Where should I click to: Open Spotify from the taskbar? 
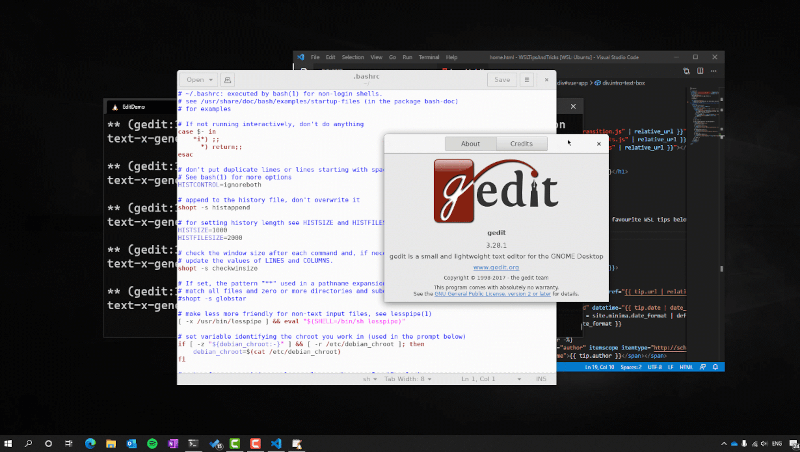[x=152, y=442]
